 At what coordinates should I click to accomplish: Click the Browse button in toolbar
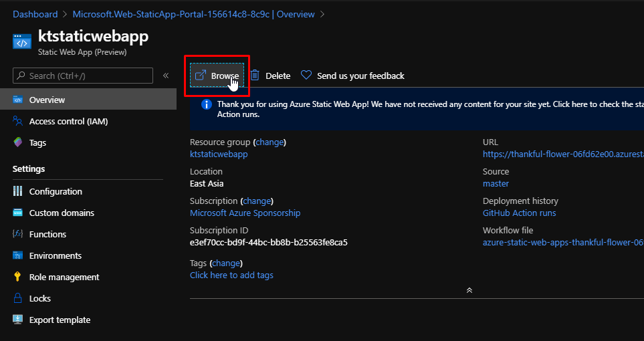pyautogui.click(x=217, y=76)
